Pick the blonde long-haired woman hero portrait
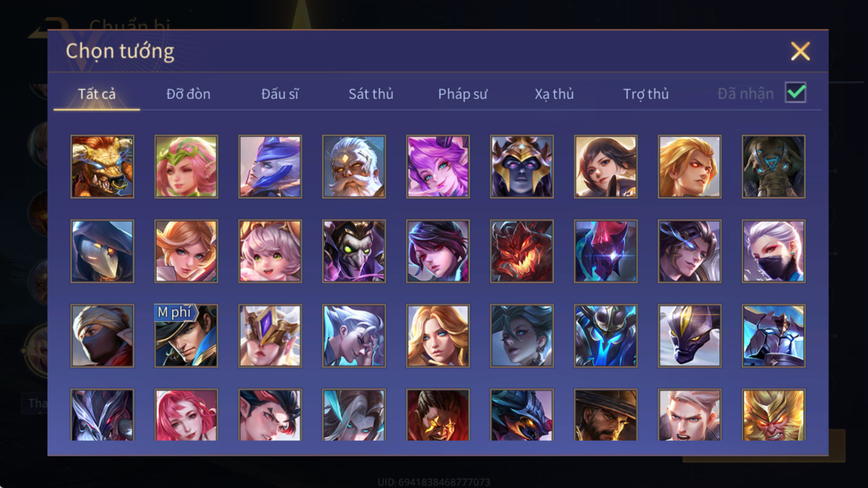The image size is (868, 488). click(x=438, y=336)
